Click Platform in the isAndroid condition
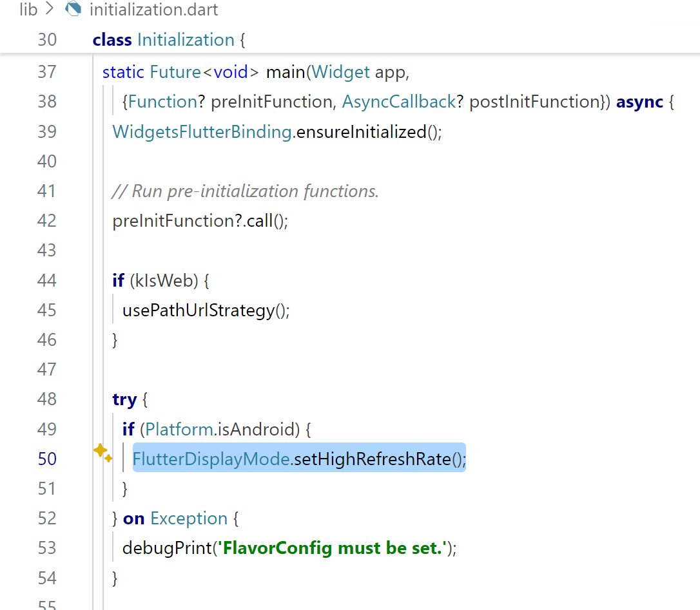Screen dimensions: 700x610 [x=179, y=429]
